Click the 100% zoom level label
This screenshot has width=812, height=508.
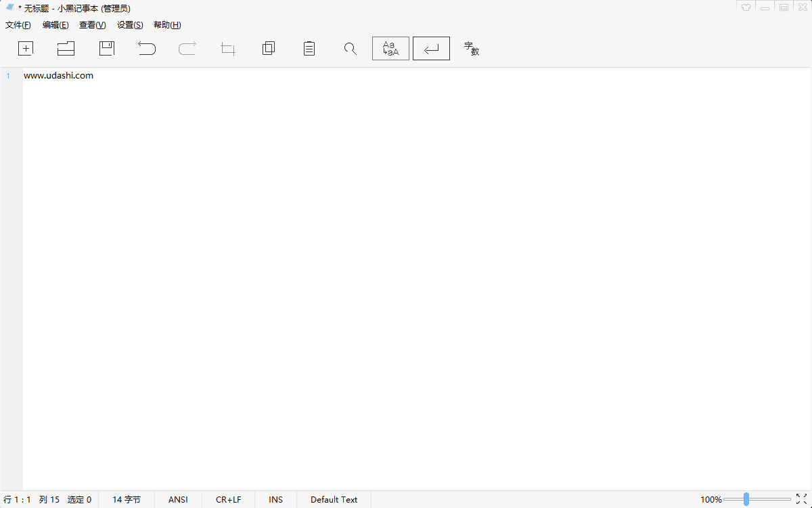710,500
